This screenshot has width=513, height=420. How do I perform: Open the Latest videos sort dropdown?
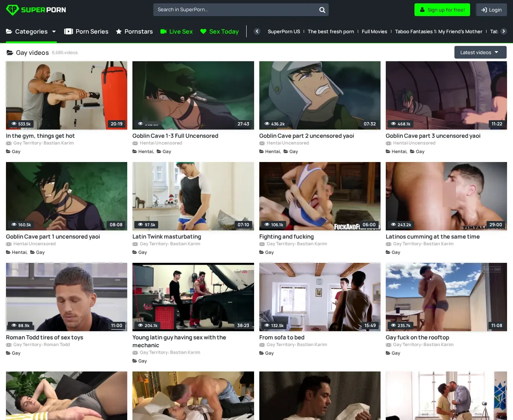(480, 52)
